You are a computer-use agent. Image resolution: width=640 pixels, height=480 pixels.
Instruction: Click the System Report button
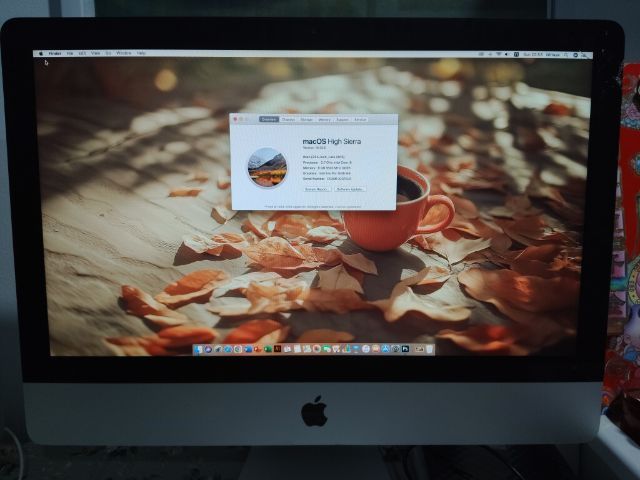pyautogui.click(x=317, y=189)
